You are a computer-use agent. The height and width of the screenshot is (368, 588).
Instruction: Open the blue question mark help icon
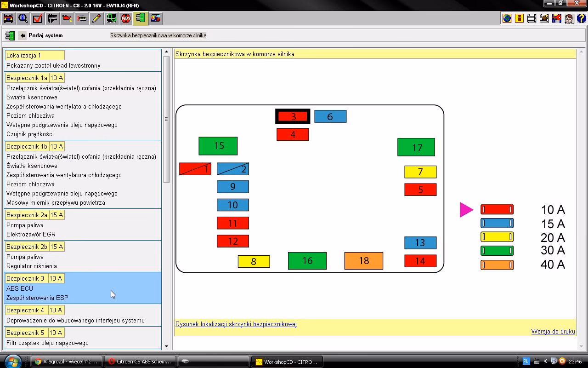(x=582, y=18)
